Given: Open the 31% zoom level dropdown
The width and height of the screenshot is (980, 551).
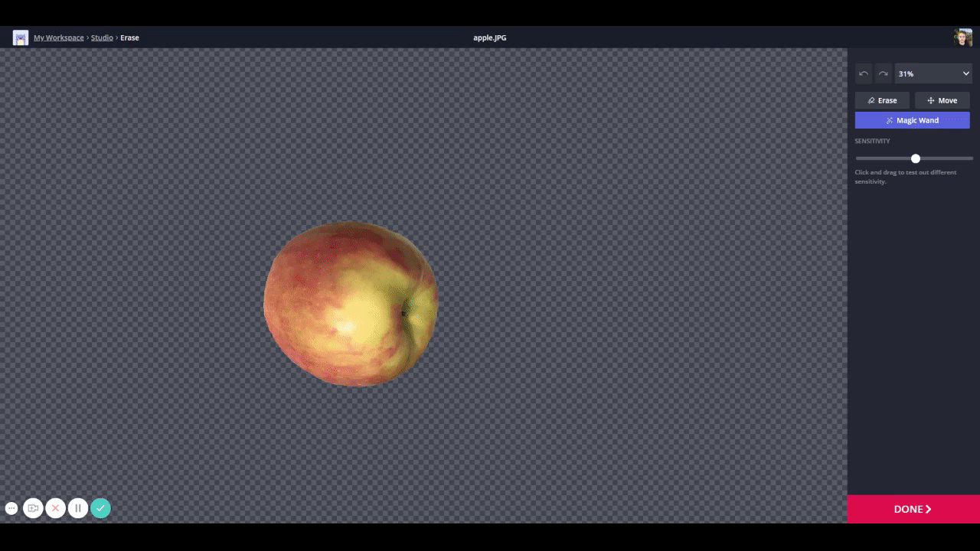Looking at the screenshot, I should pos(933,73).
